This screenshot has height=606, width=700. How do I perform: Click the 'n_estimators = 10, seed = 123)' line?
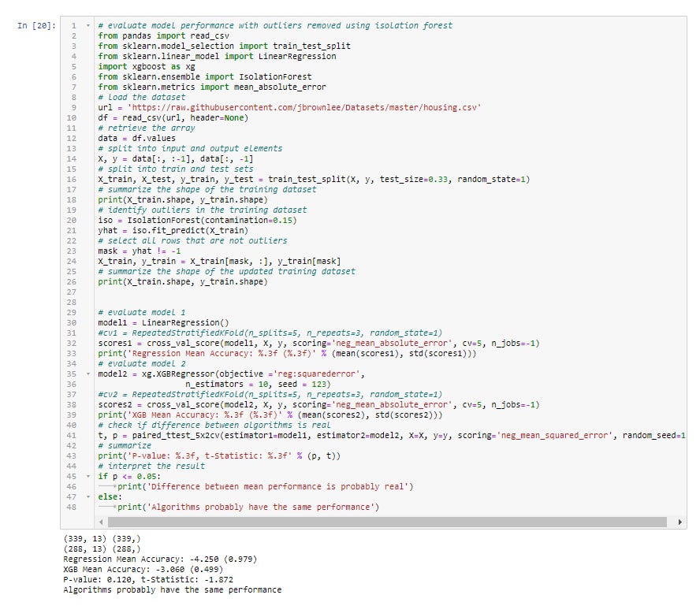[258, 385]
